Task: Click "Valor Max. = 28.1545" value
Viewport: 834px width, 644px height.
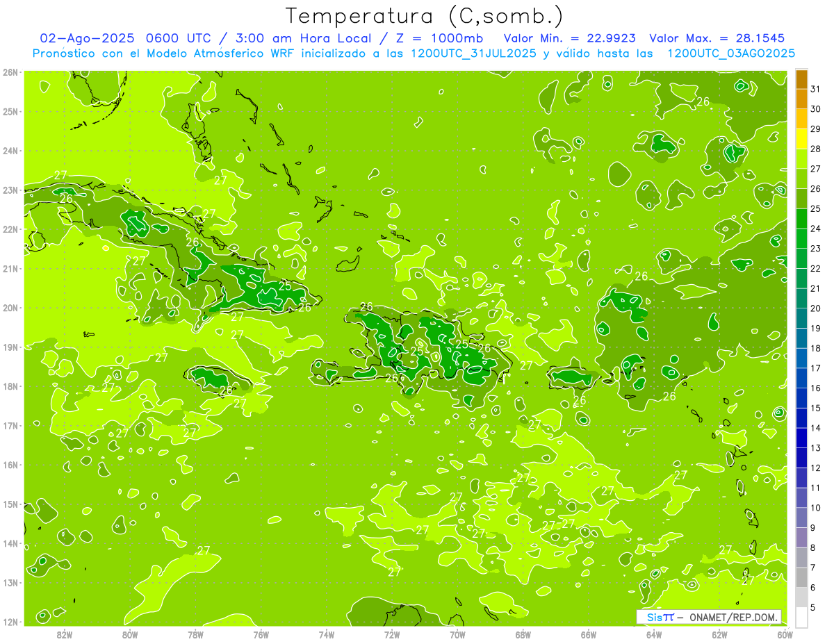Action: point(717,38)
